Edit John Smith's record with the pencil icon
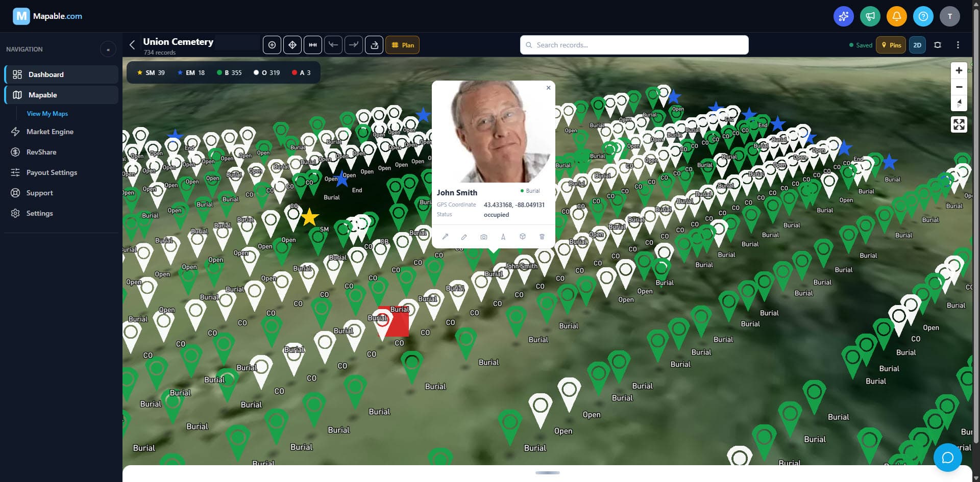The width and height of the screenshot is (980, 482). coord(464,237)
